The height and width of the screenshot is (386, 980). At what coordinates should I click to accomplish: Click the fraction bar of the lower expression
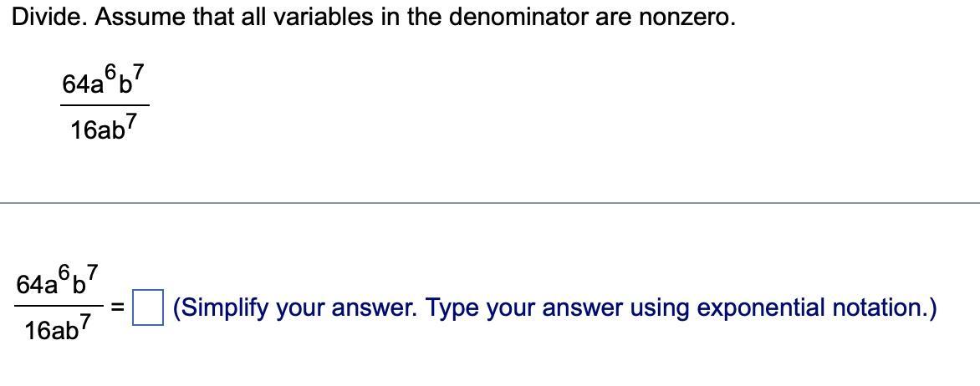(59, 307)
